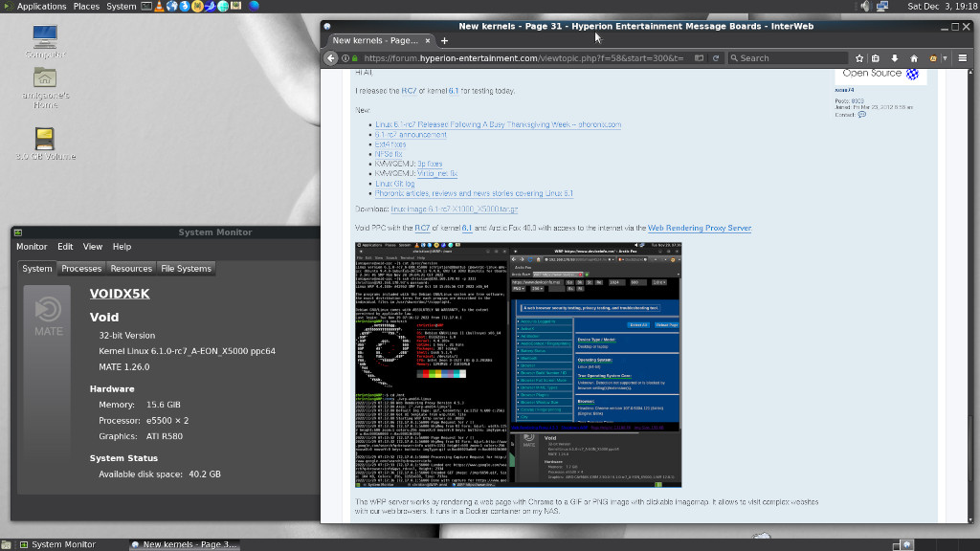Open the 8.0 GB Volume drive icon
This screenshot has width=980, height=551.
(x=45, y=144)
